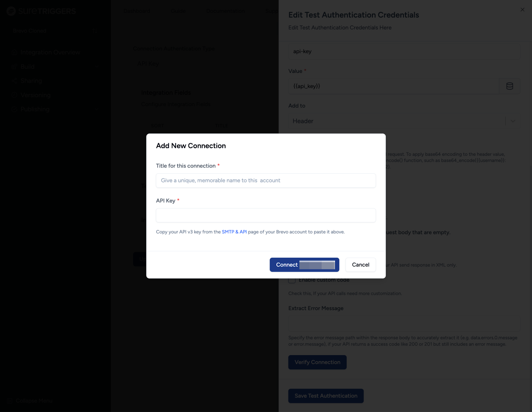Select the Integration Overview home icon

coord(14,52)
